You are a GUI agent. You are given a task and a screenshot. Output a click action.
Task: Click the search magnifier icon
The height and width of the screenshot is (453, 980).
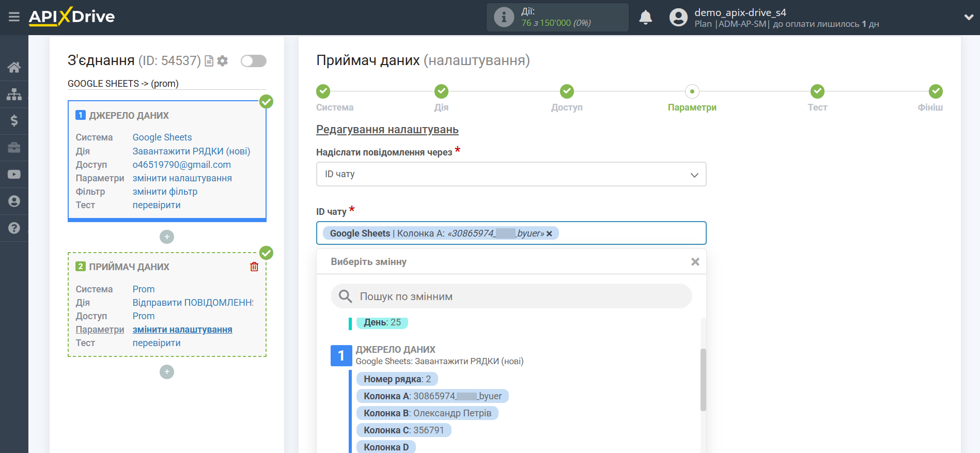345,296
